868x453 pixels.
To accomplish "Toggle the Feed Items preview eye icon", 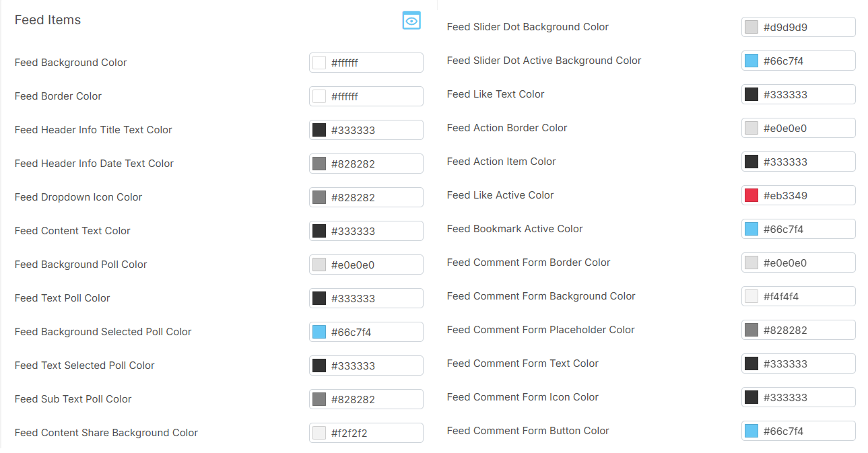I will [x=411, y=21].
